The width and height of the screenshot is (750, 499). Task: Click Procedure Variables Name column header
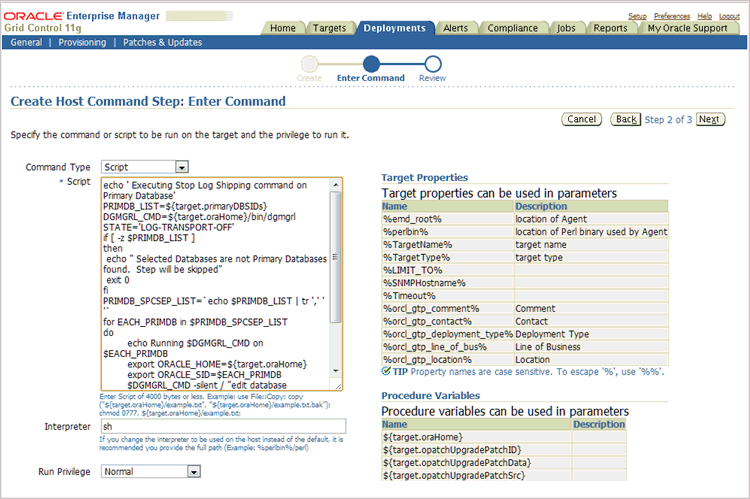click(476, 424)
